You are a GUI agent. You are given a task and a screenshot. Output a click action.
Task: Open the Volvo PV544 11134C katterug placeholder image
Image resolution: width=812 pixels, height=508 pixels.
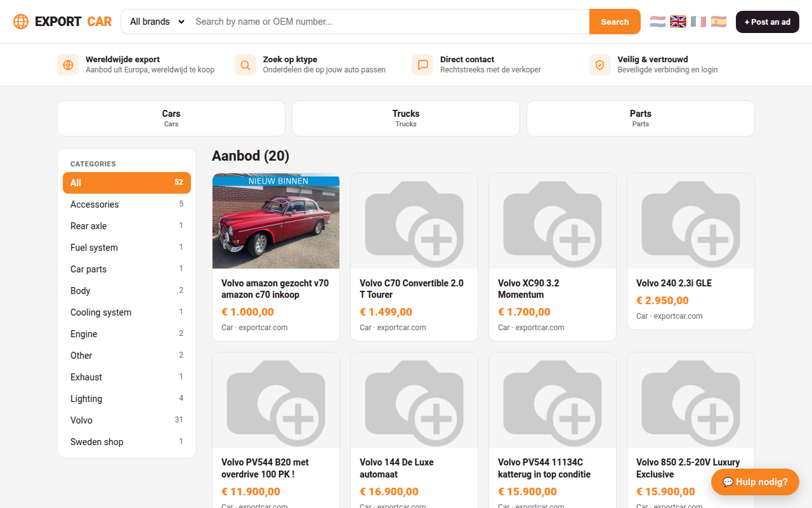coord(553,400)
